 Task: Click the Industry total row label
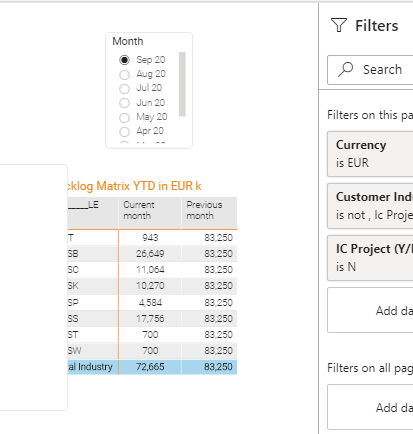click(90, 367)
